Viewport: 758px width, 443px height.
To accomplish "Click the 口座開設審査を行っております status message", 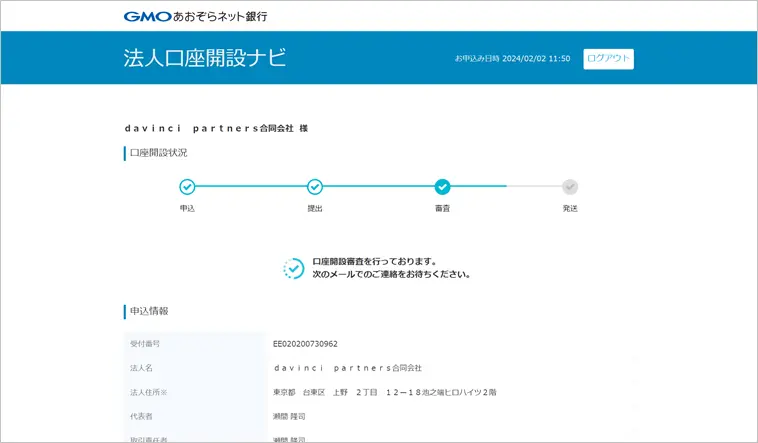I will point(374,262).
